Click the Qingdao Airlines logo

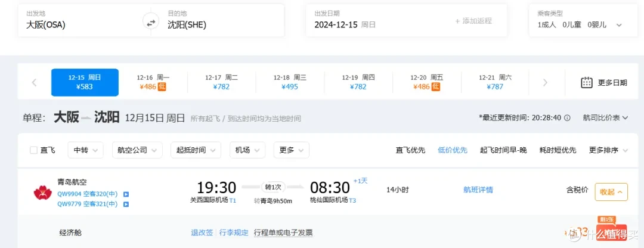pos(43,193)
